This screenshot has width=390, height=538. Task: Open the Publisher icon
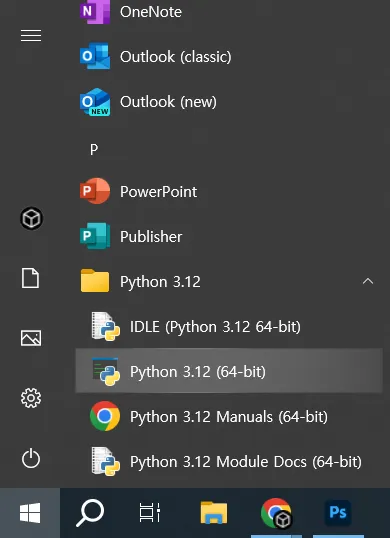[95, 236]
